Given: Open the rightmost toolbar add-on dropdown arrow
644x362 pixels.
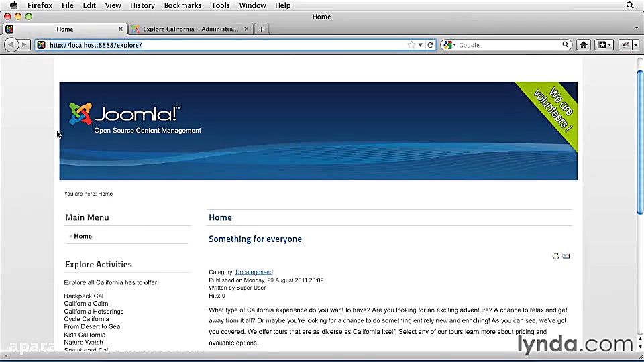Looking at the screenshot, I should coord(635,45).
